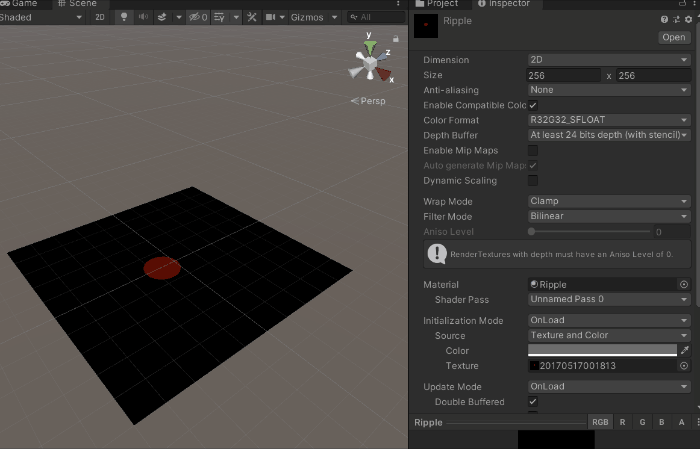
Task: Toggle Persp projection label
Action: (368, 101)
